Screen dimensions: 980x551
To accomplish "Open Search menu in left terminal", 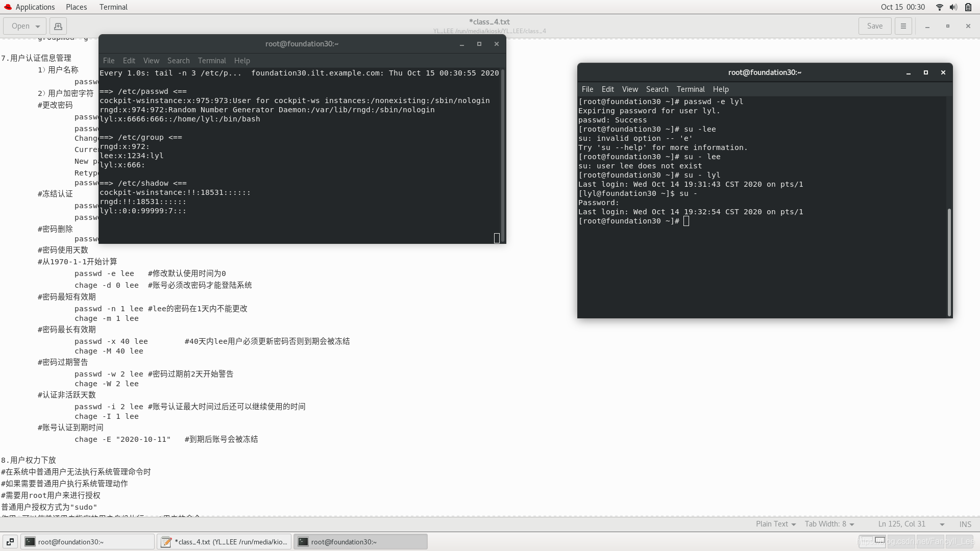I will pyautogui.click(x=178, y=60).
